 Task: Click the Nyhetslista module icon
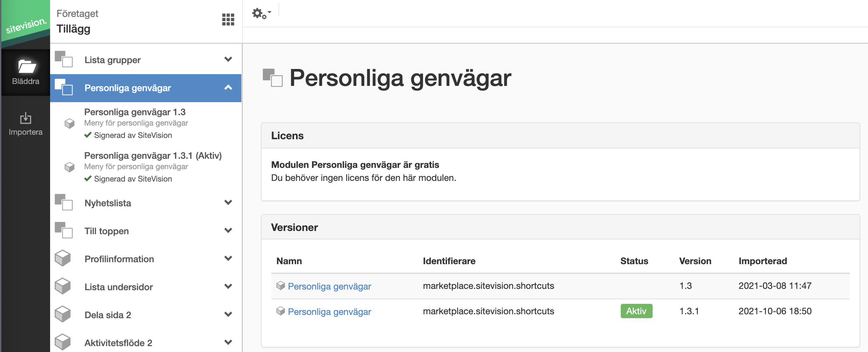(64, 202)
